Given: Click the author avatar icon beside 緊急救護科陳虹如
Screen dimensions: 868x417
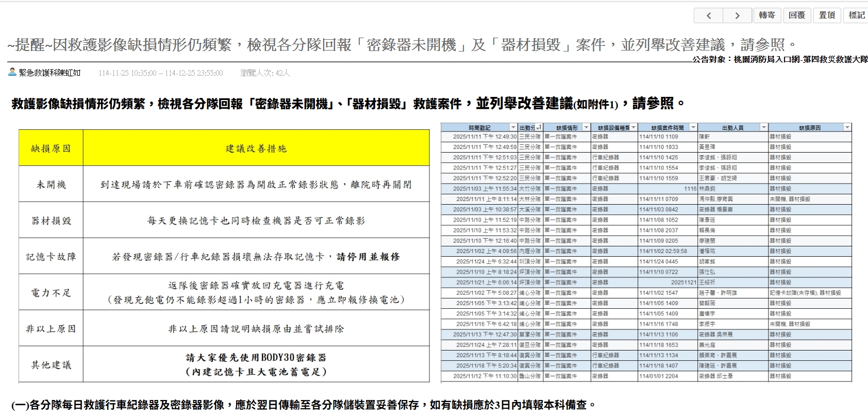Looking at the screenshot, I should tap(12, 72).
